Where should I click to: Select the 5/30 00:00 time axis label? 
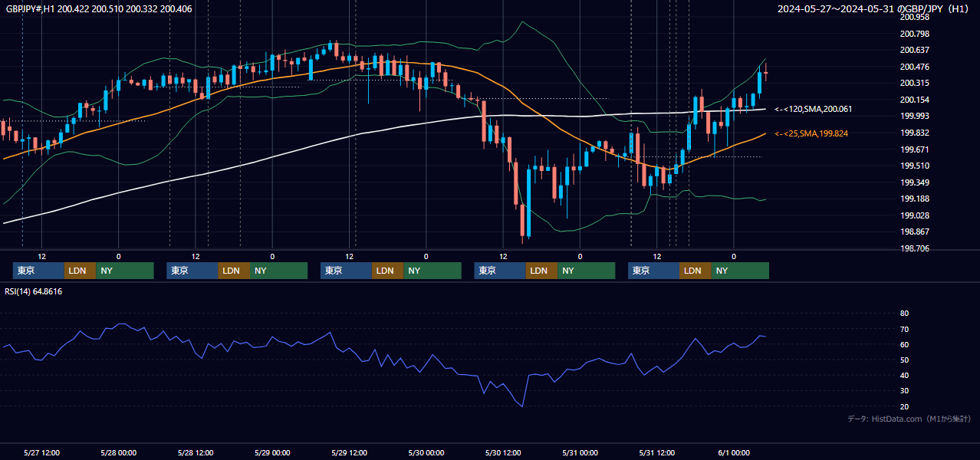[x=426, y=452]
